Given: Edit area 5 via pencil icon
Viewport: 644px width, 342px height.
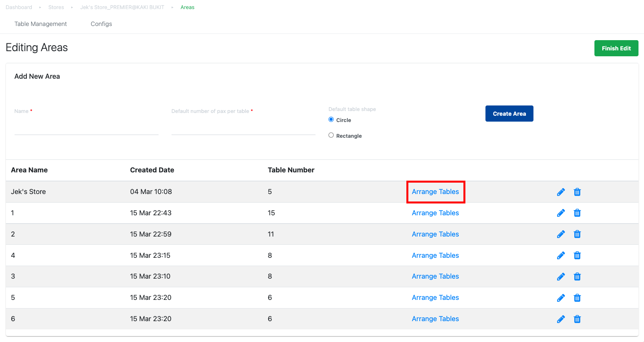Looking at the screenshot, I should point(561,298).
